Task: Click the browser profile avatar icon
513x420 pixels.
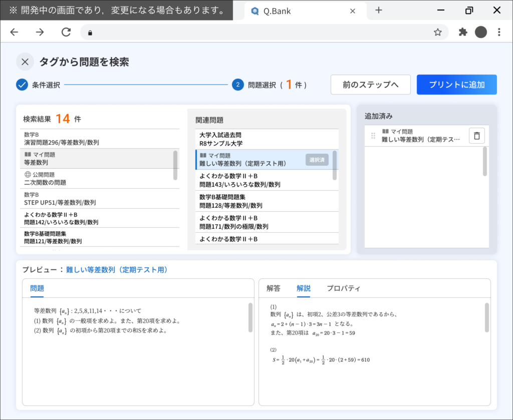Action: pyautogui.click(x=481, y=32)
